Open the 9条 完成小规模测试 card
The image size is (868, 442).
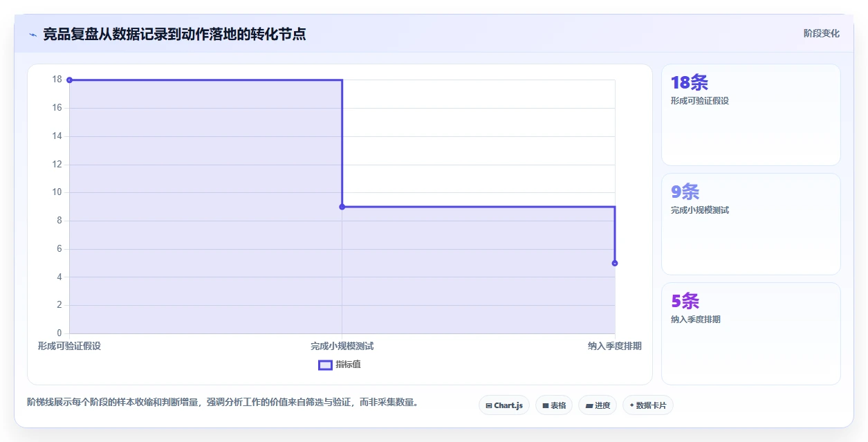751,224
